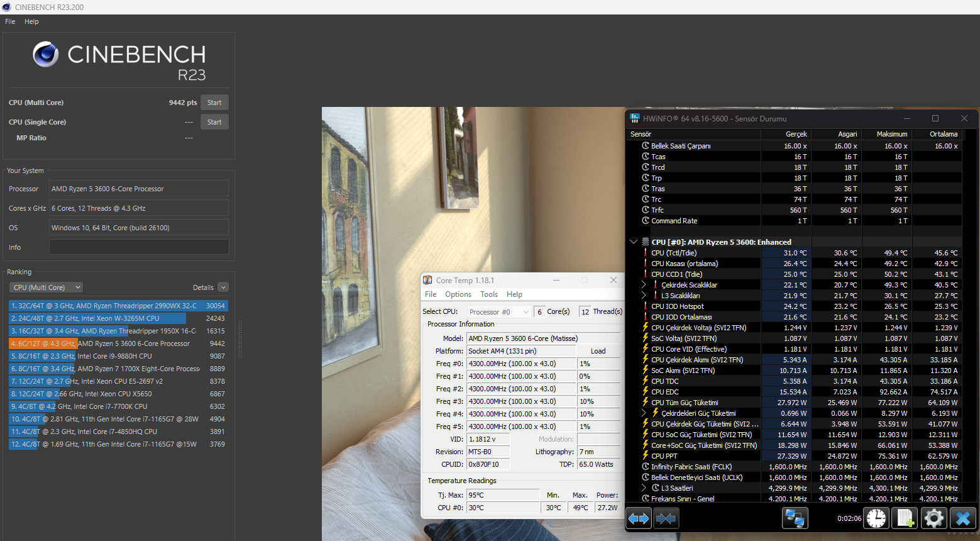
Task: Click the Core Temp CPUID field 0x870F10
Action: (x=488, y=464)
